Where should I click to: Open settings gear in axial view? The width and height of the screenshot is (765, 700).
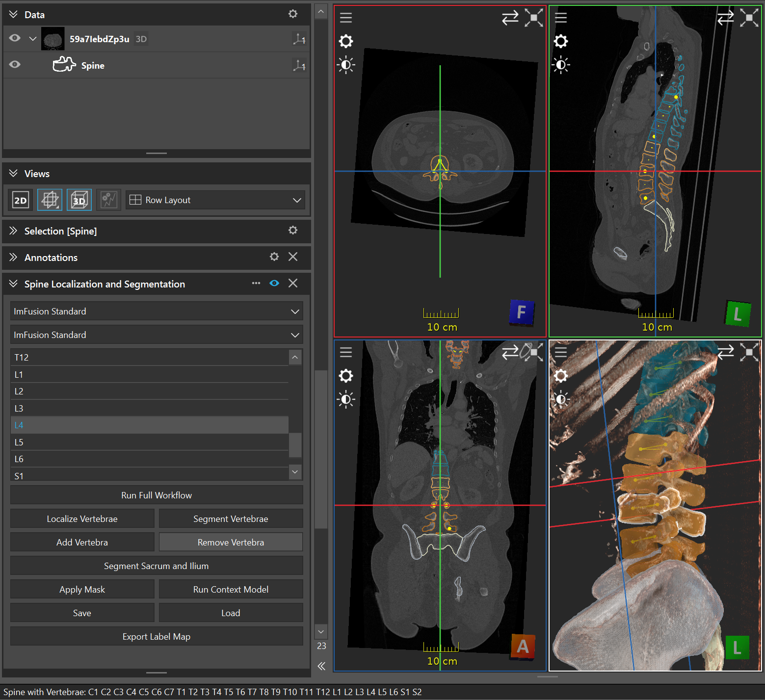pos(346,41)
